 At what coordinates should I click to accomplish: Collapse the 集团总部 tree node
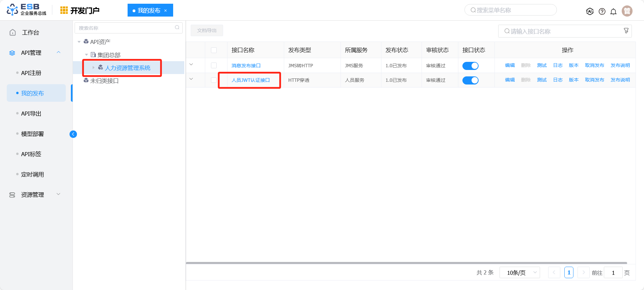[x=86, y=55]
